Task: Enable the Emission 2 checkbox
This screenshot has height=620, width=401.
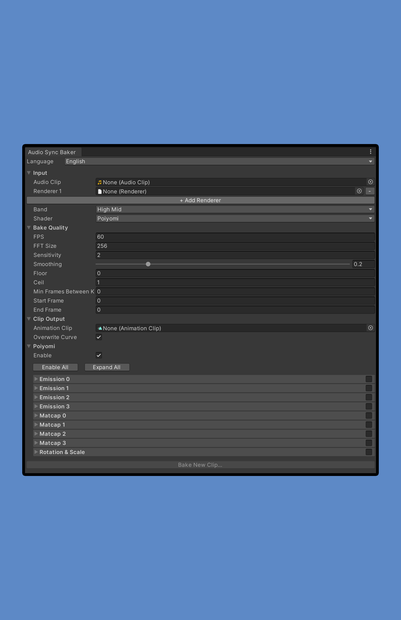Action: [369, 397]
